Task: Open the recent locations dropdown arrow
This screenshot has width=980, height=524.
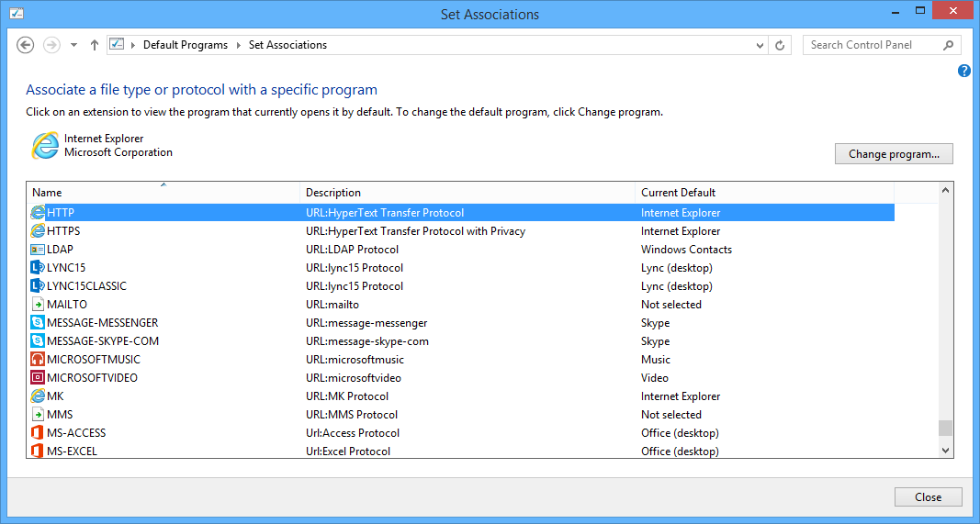Action: tap(73, 46)
